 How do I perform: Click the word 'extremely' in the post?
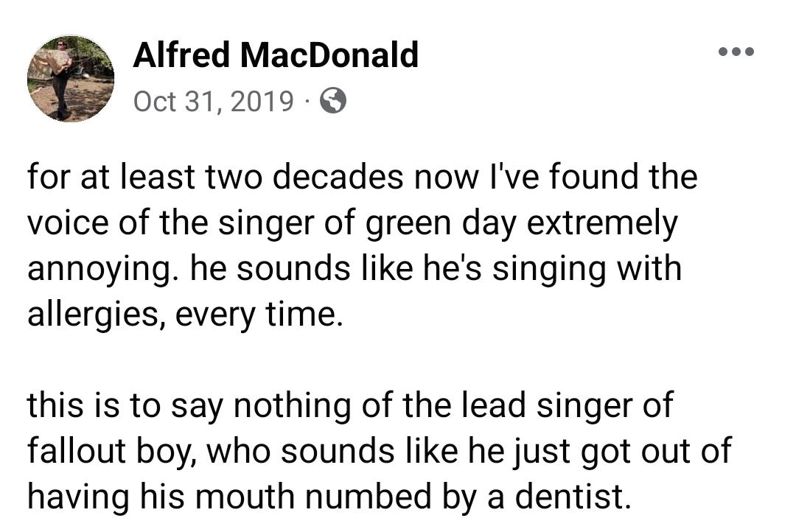[602, 223]
